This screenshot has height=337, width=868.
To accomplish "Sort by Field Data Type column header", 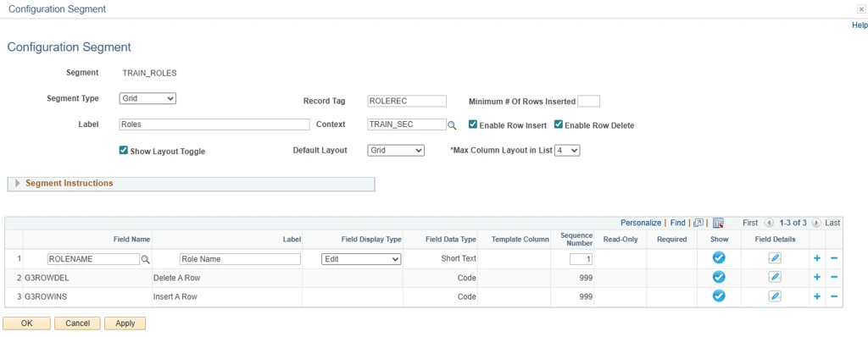I will click(451, 240).
